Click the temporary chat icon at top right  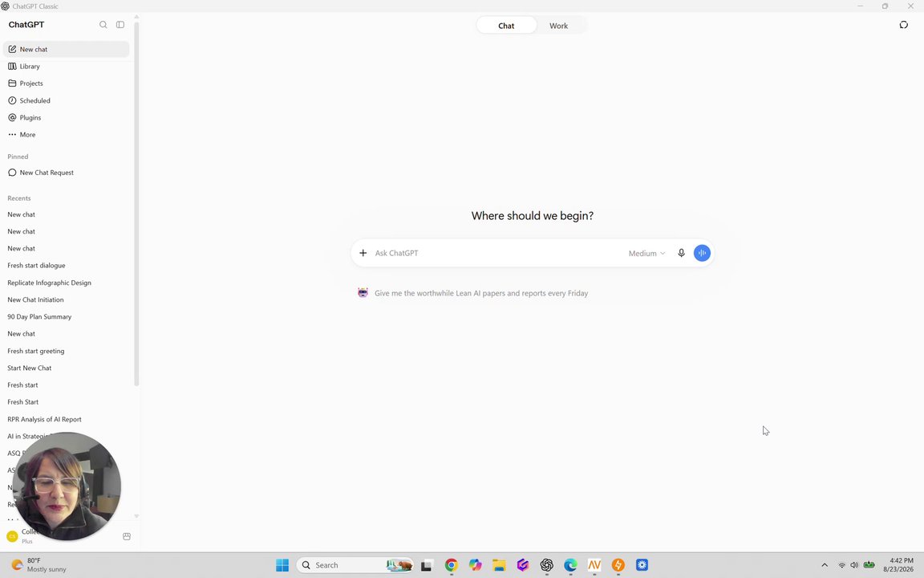[903, 25]
